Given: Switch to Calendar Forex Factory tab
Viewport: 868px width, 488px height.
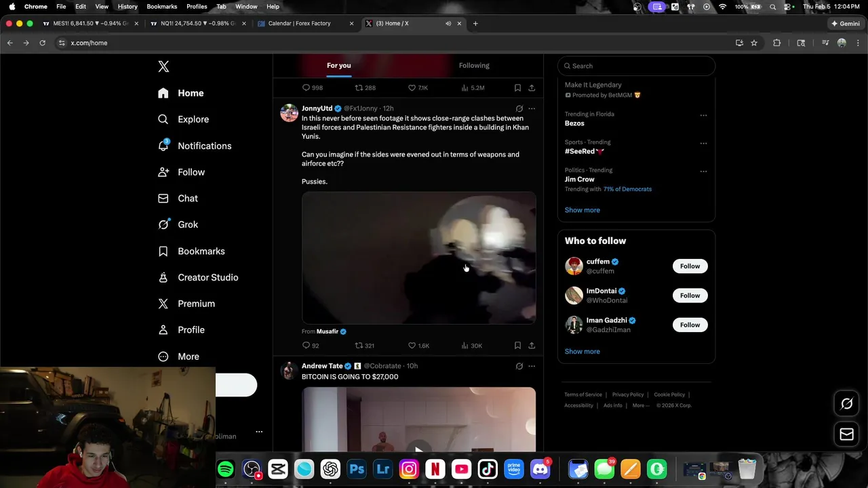Looking at the screenshot, I should [305, 23].
